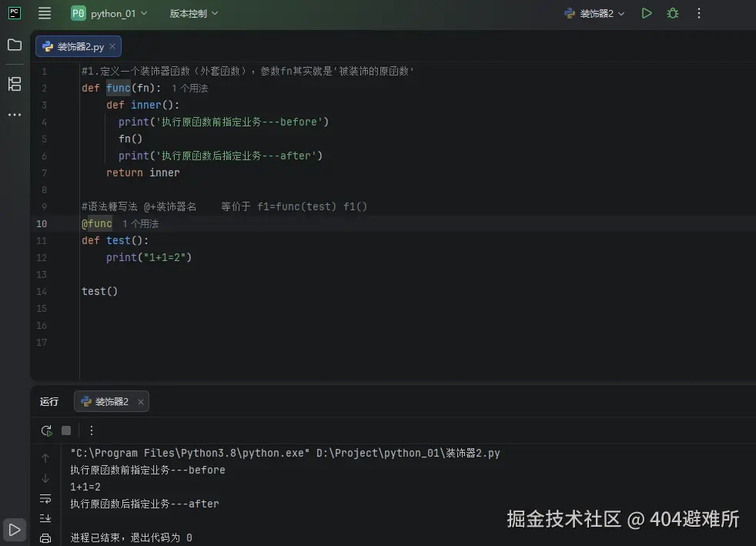This screenshot has height=546, width=756.
Task: Click on the test() call line
Action: [x=100, y=291]
